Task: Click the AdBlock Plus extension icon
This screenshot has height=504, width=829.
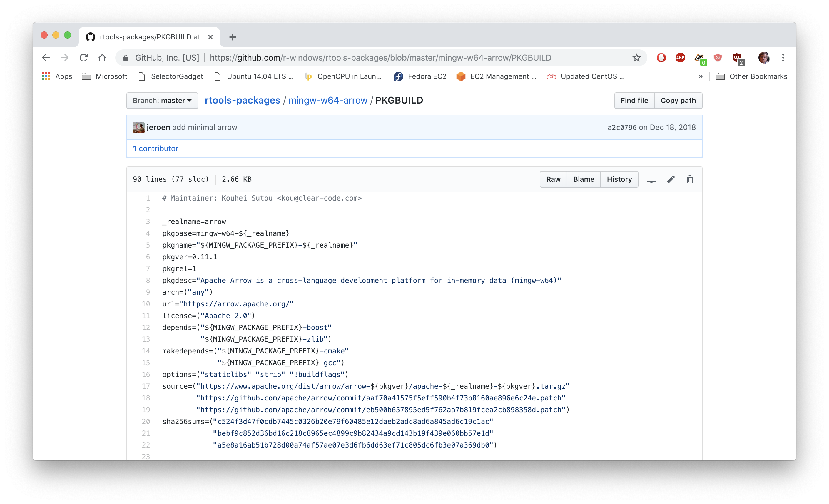Action: click(680, 58)
